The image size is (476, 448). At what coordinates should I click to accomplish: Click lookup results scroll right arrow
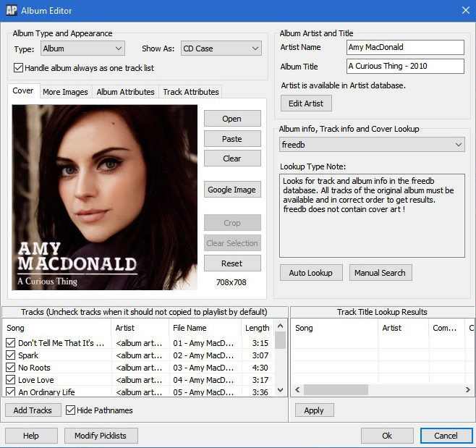(468, 389)
